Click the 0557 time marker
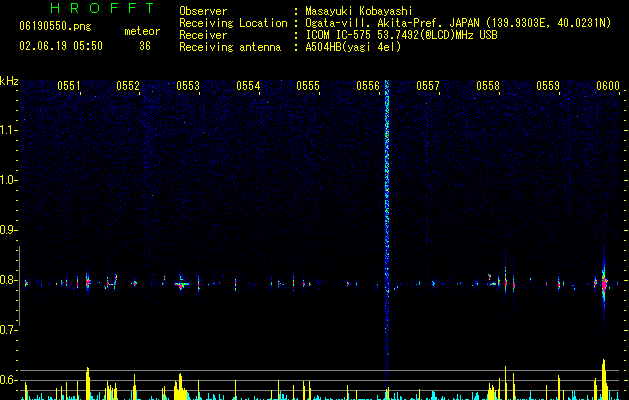 tap(428, 86)
